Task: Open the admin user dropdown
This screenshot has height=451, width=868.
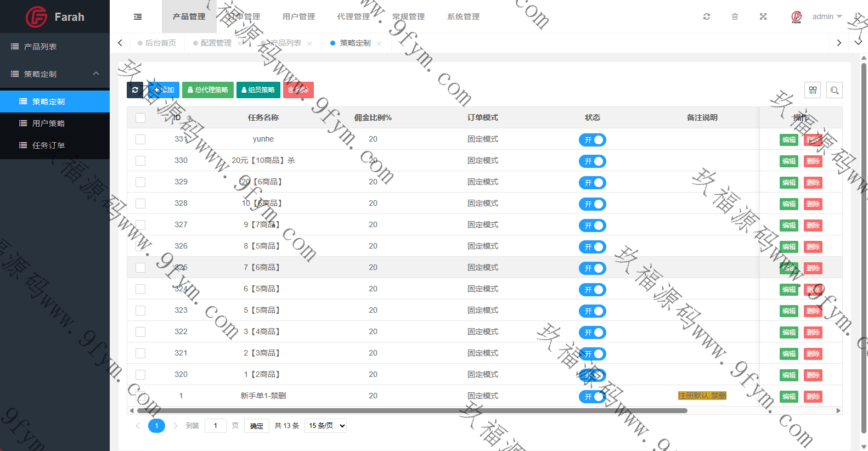Action: click(x=826, y=16)
